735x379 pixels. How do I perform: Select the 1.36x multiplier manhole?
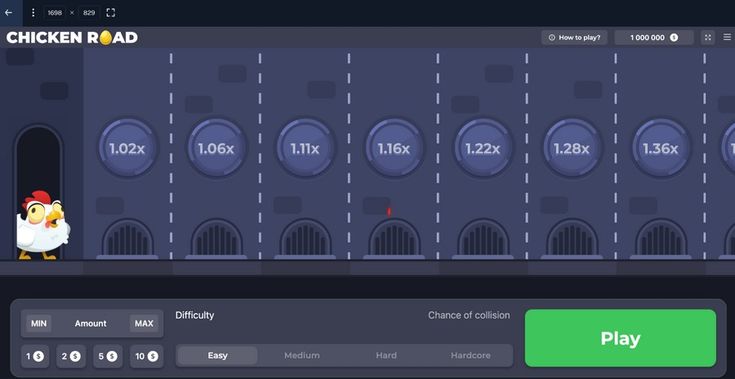coord(660,149)
